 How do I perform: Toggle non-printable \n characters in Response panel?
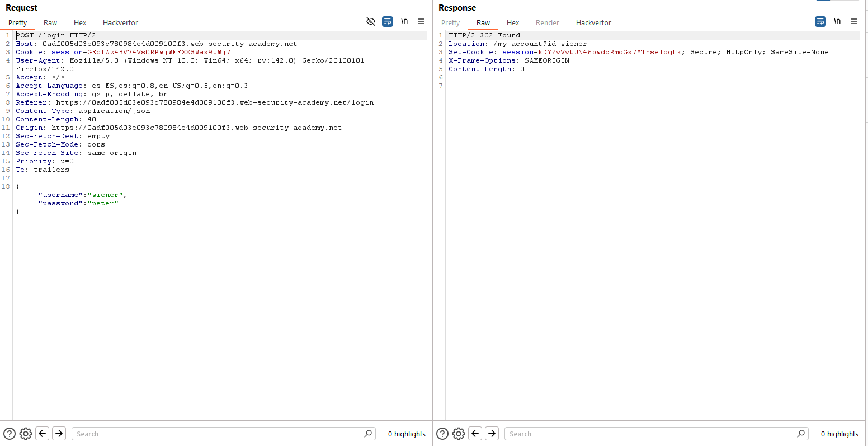pyautogui.click(x=837, y=21)
